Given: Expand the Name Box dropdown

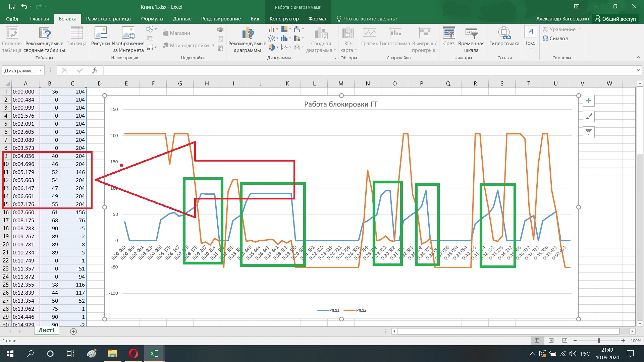Looking at the screenshot, I should (x=40, y=70).
